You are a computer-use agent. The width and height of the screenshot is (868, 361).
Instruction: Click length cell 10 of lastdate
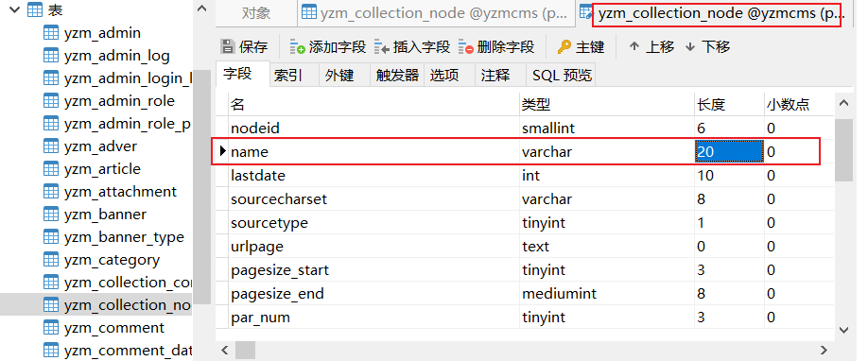tap(730, 176)
